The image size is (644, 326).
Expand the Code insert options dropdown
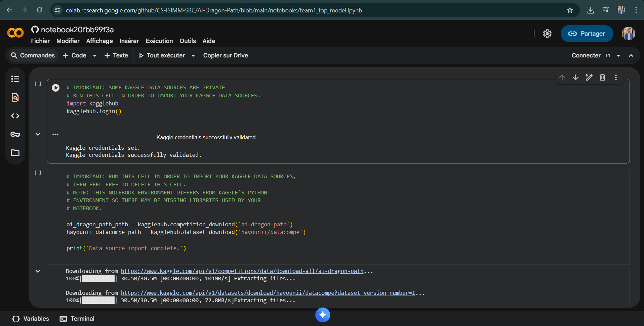[95, 55]
